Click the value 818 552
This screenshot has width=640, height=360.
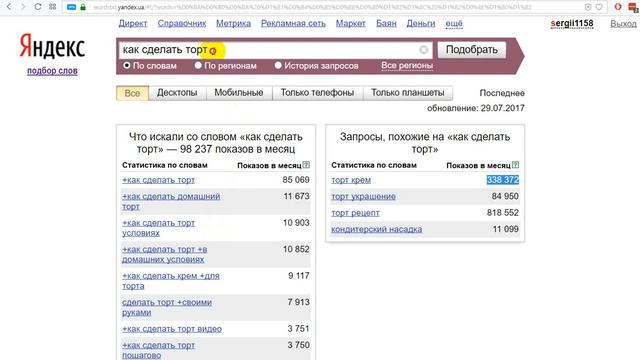point(502,213)
